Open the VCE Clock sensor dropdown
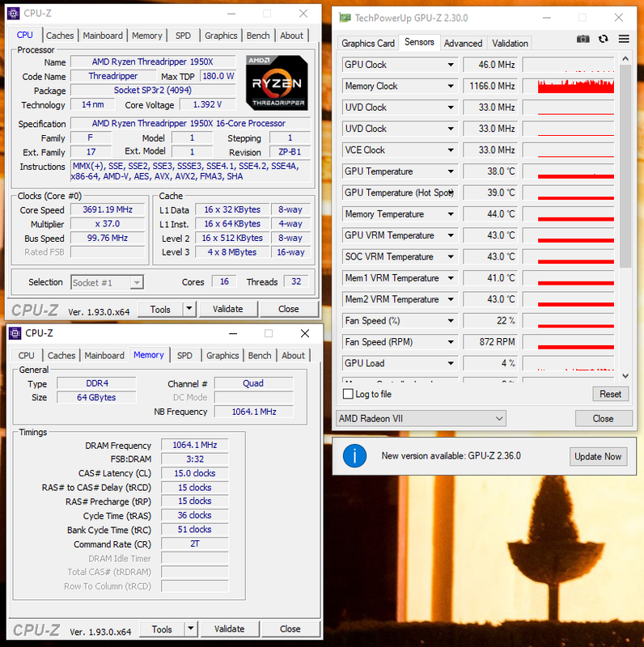Image resolution: width=644 pixels, height=647 pixels. [x=451, y=150]
